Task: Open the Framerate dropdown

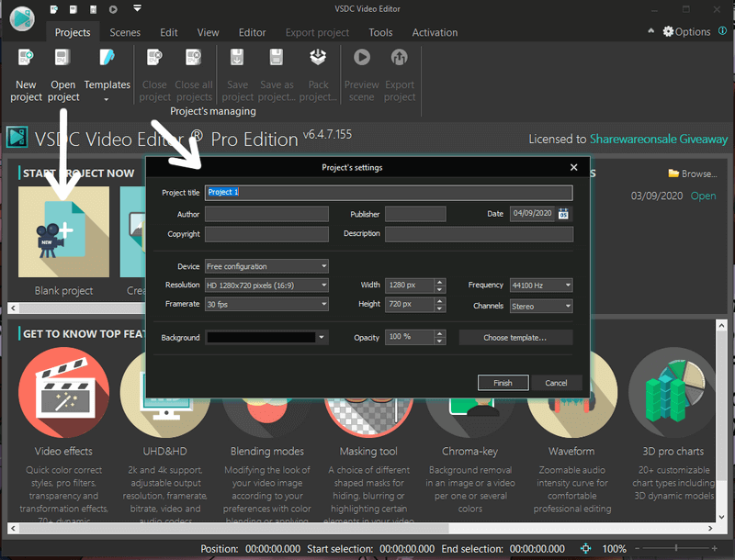Action: pos(266,304)
